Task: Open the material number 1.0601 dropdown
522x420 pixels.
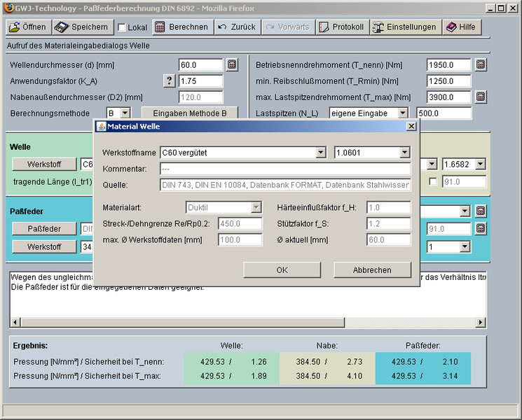Action: (x=404, y=153)
